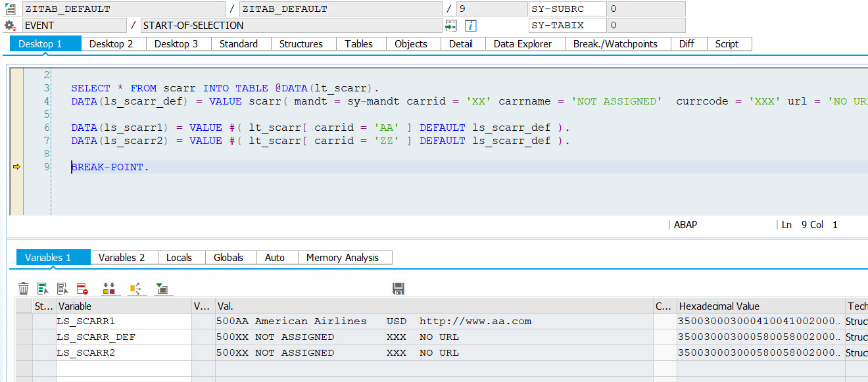Open the source code info icon beside ZITAB_DEFAULT

click(x=11, y=9)
